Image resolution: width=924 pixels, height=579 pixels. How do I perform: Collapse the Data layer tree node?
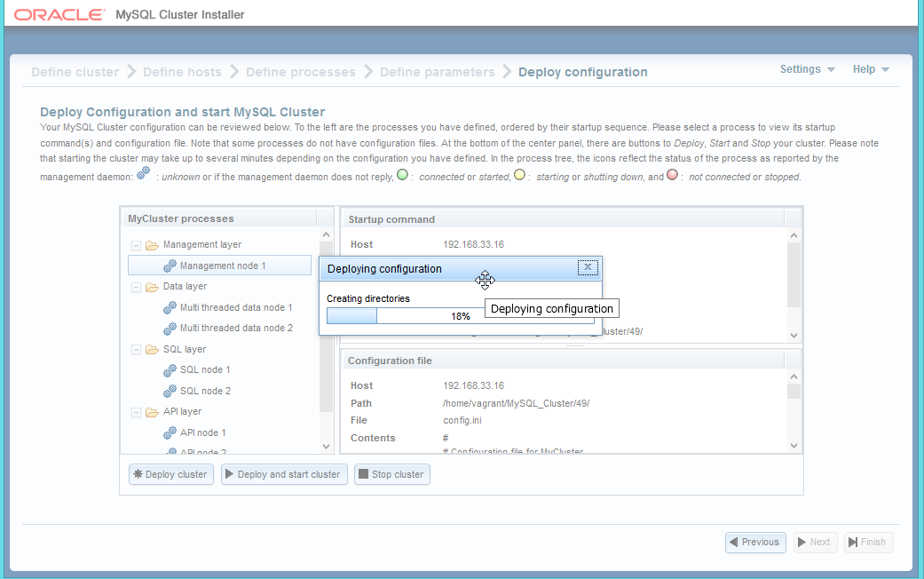pos(136,287)
